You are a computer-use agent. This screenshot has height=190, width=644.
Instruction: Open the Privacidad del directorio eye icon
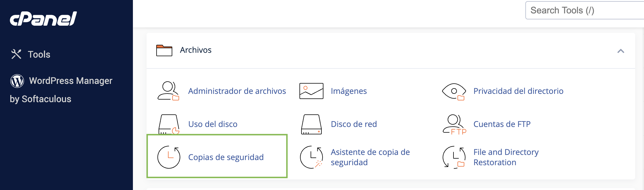point(454,92)
